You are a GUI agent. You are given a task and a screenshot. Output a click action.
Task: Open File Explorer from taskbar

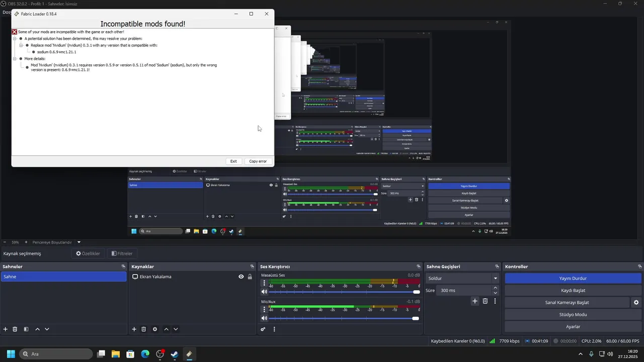click(x=115, y=354)
